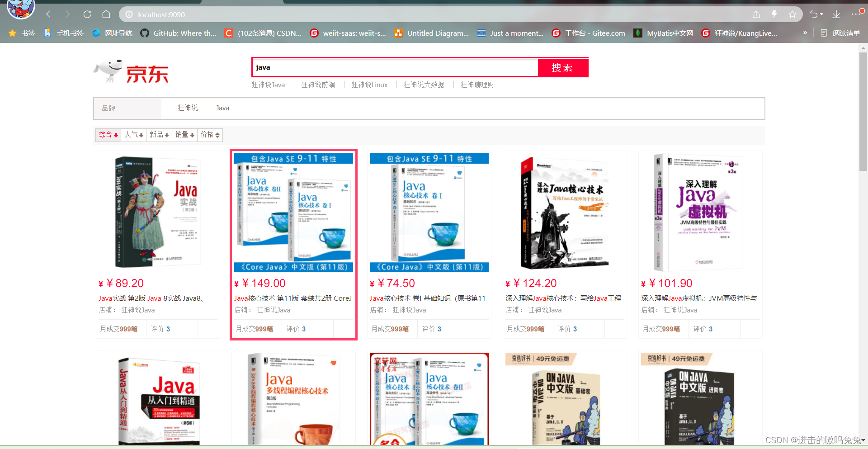Open the 深入理解Java核心技术 book cover
The width and height of the screenshot is (868, 449).
tap(565, 213)
